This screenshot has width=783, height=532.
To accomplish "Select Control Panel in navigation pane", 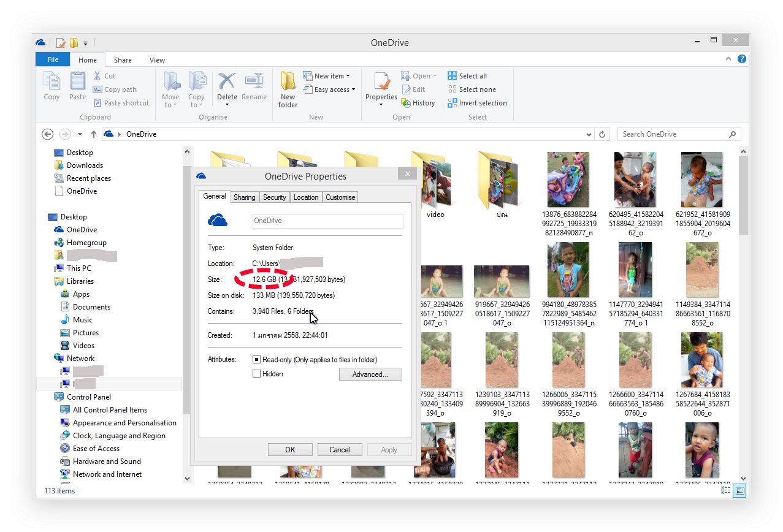I will click(89, 397).
